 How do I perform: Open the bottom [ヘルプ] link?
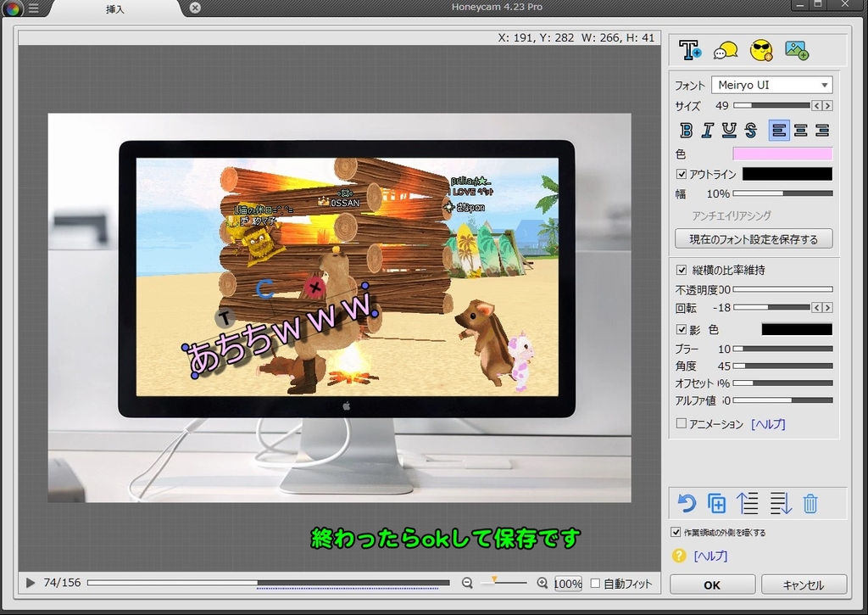coord(710,556)
